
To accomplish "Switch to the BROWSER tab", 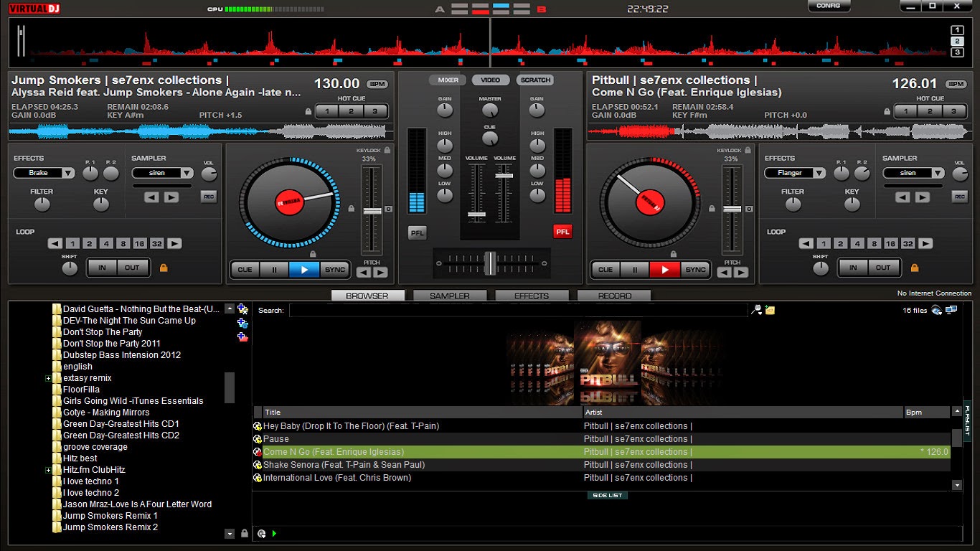I will coord(367,296).
